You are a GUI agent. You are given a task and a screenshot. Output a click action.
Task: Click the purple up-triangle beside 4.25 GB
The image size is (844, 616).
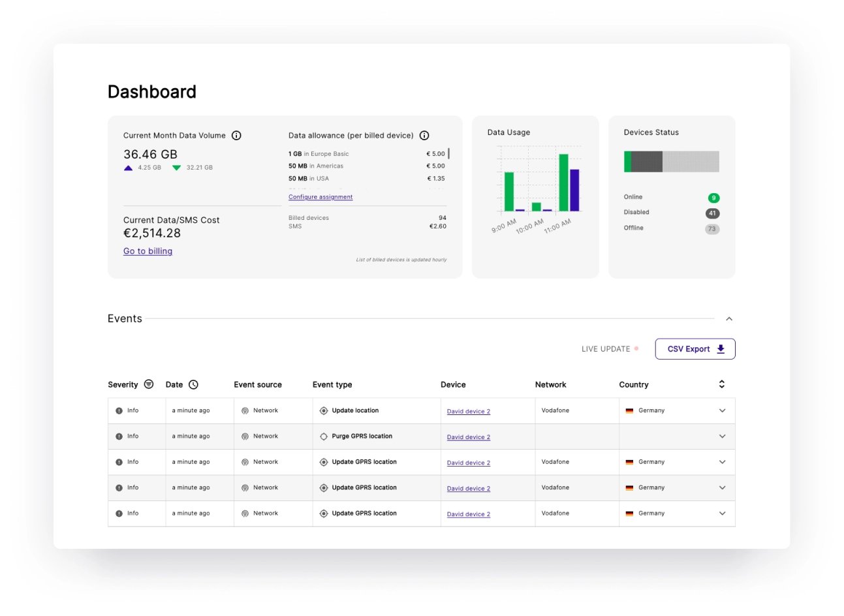pos(128,168)
